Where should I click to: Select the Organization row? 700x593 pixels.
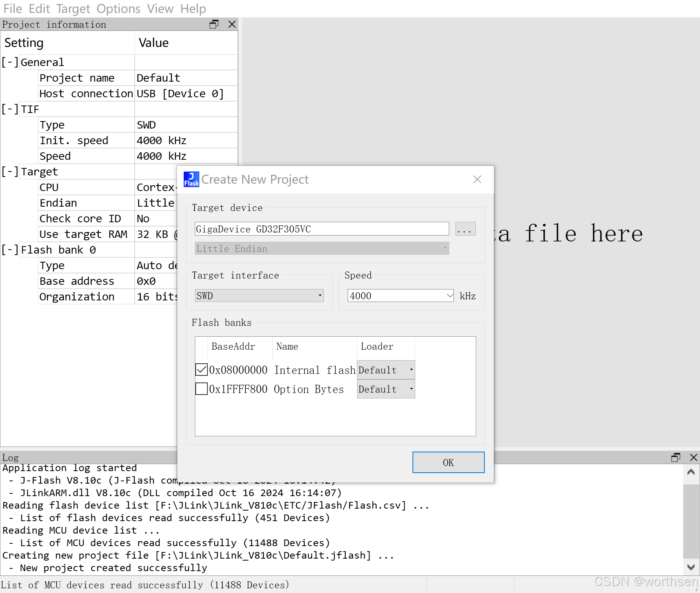pos(108,296)
